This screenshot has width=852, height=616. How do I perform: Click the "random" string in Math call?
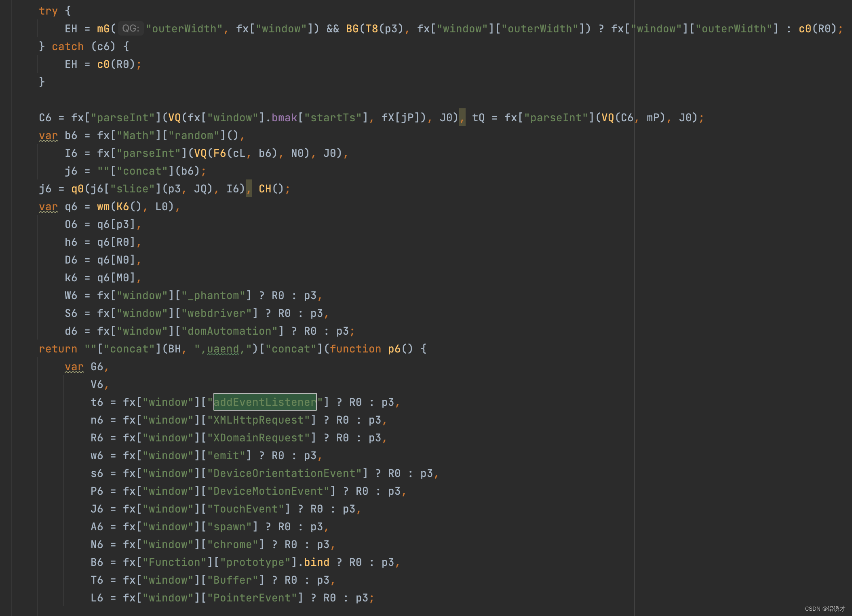tap(194, 135)
